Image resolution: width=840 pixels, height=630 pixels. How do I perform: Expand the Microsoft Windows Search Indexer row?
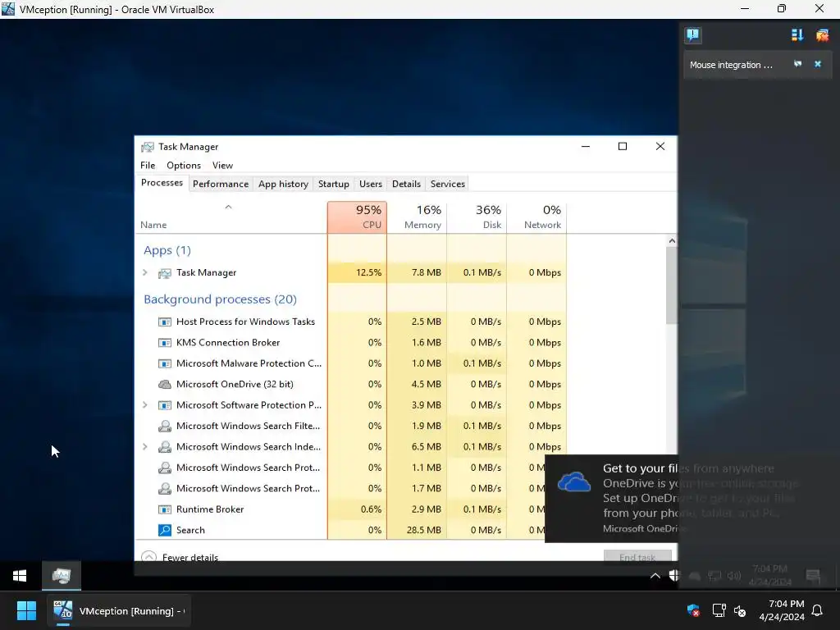click(144, 447)
